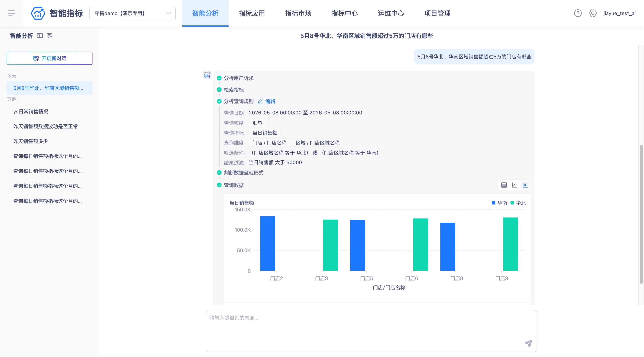Viewport: 644px width, 357px height.
Task: Toggle sidebar panel icon beside 智能分析
Action: coord(40,35)
